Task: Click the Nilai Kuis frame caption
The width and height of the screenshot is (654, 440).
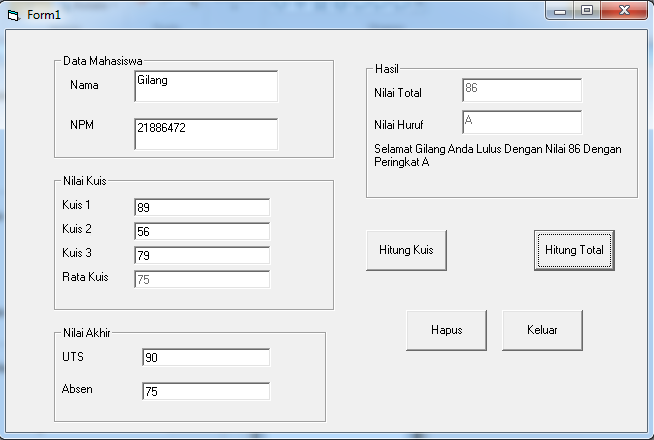Action: [85, 181]
